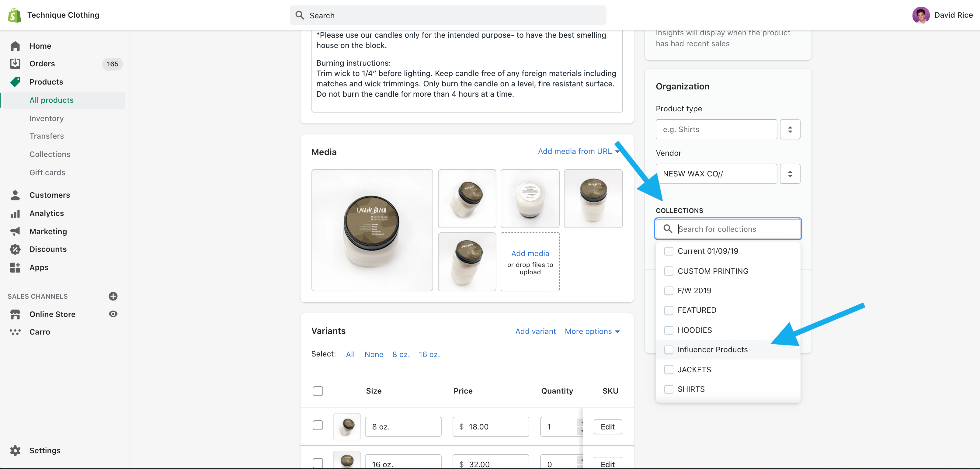Add a sales channel with the plus icon
The image size is (980, 469).
113,296
